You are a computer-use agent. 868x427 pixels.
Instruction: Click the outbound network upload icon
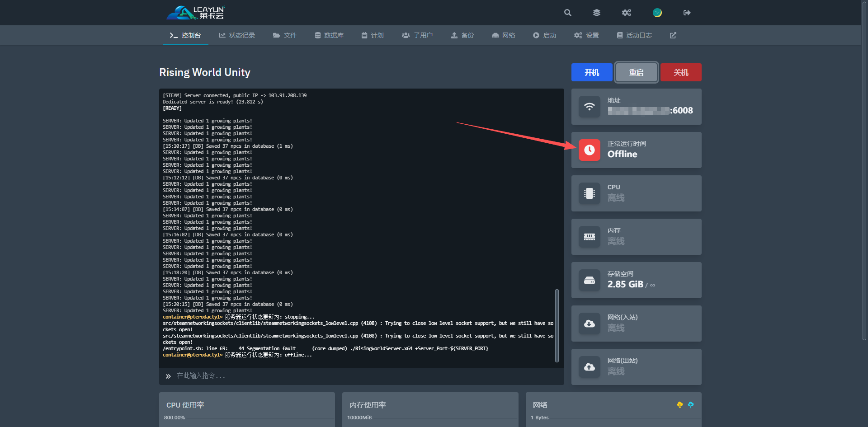tap(590, 367)
